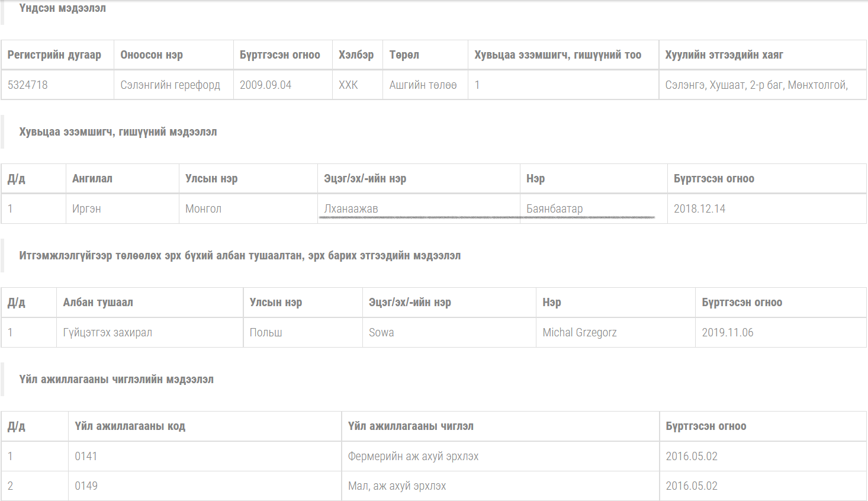Select the company name Сэлэнгийн герефорд
Image resolution: width=868 pixels, height=501 pixels.
pyautogui.click(x=170, y=85)
